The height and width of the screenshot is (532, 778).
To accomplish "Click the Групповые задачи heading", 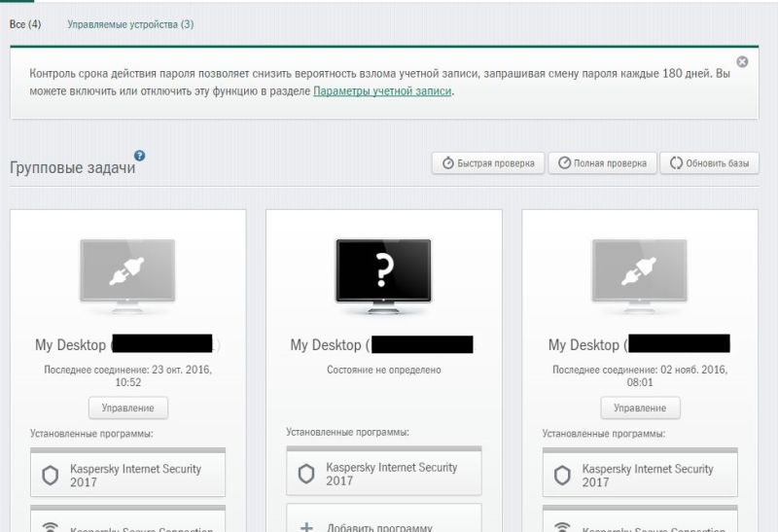I will coord(72,168).
